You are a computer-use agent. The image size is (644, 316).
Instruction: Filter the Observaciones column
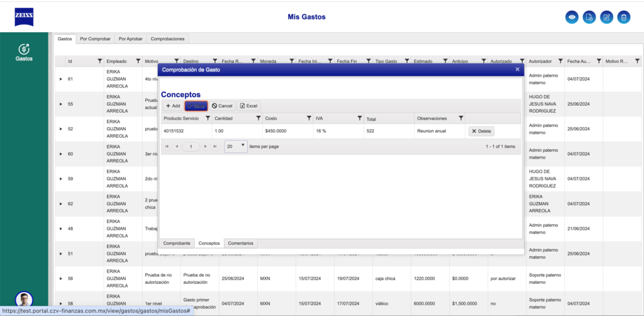461,118
